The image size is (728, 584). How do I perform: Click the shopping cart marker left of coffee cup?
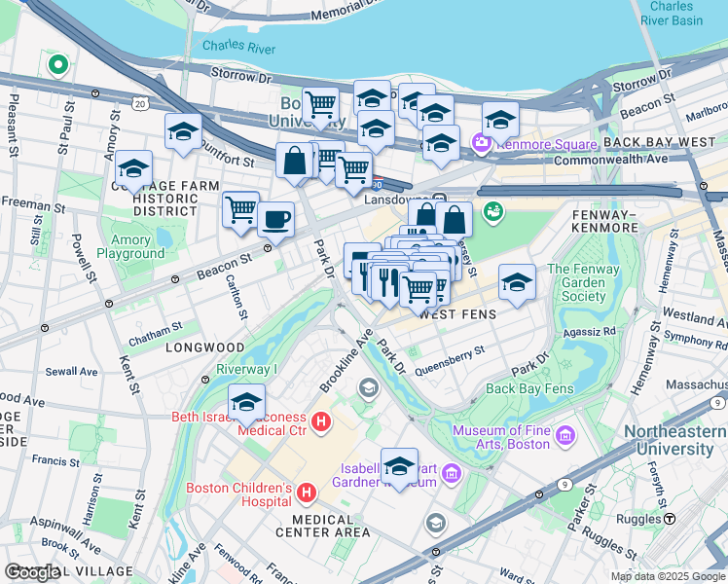[x=240, y=211]
